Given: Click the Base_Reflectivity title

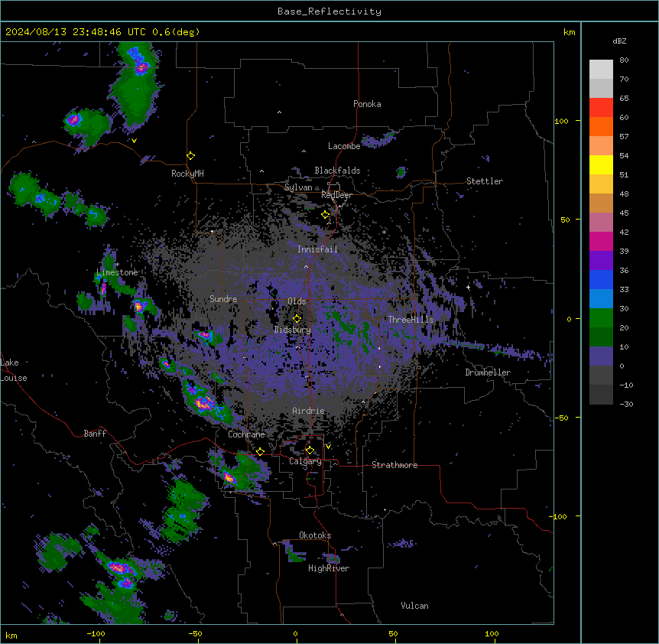Looking at the screenshot, I should click(329, 11).
